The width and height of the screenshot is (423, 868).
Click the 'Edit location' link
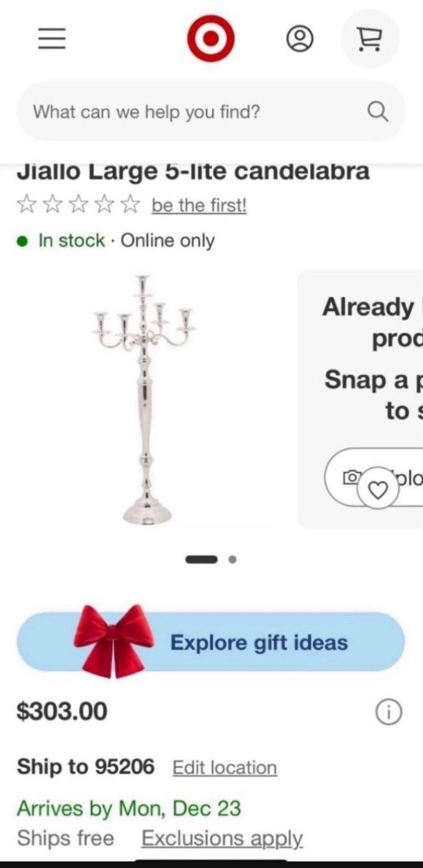click(x=225, y=768)
